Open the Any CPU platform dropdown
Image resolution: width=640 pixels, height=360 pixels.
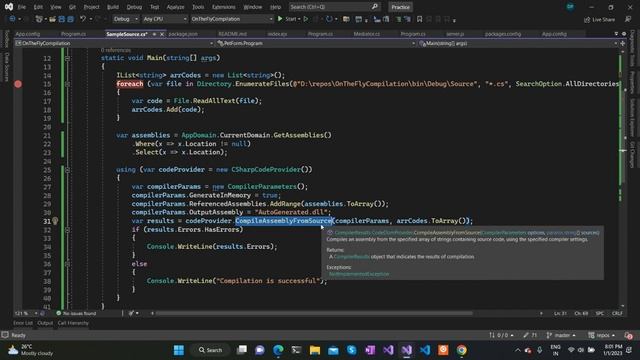tap(165, 19)
